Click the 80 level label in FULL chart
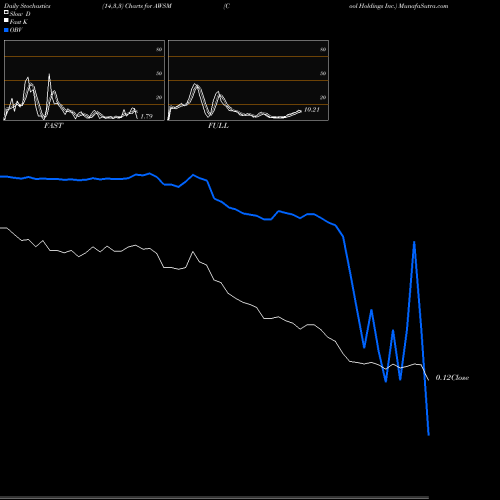 click(323, 49)
